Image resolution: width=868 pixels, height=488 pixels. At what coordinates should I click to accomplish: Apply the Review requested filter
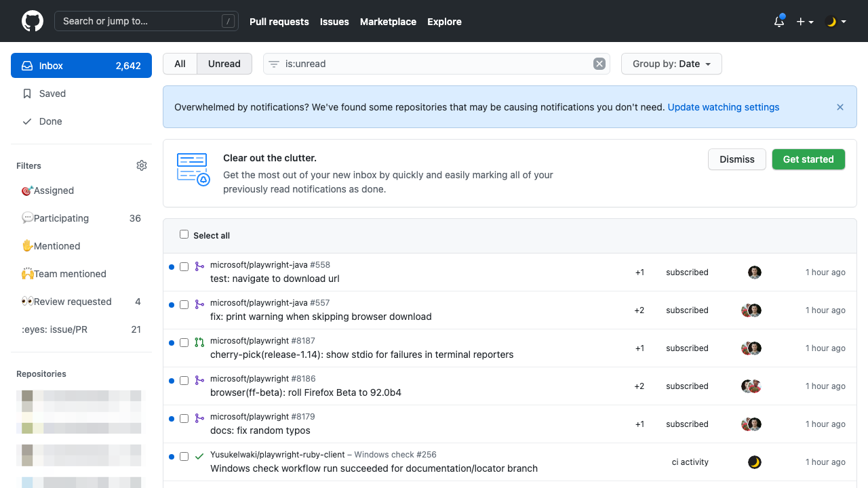[x=81, y=302]
